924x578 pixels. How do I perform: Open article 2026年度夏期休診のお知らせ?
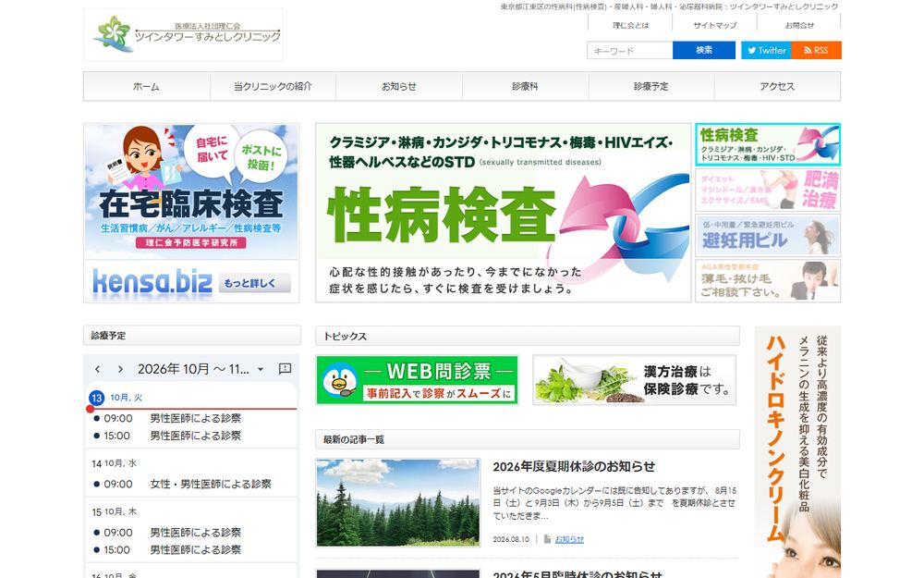coord(574,466)
